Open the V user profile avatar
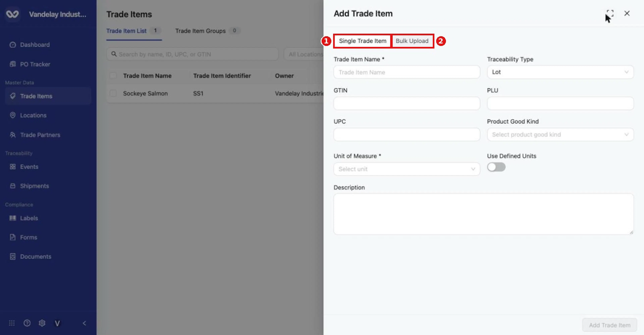This screenshot has width=644, height=335. coord(57,323)
